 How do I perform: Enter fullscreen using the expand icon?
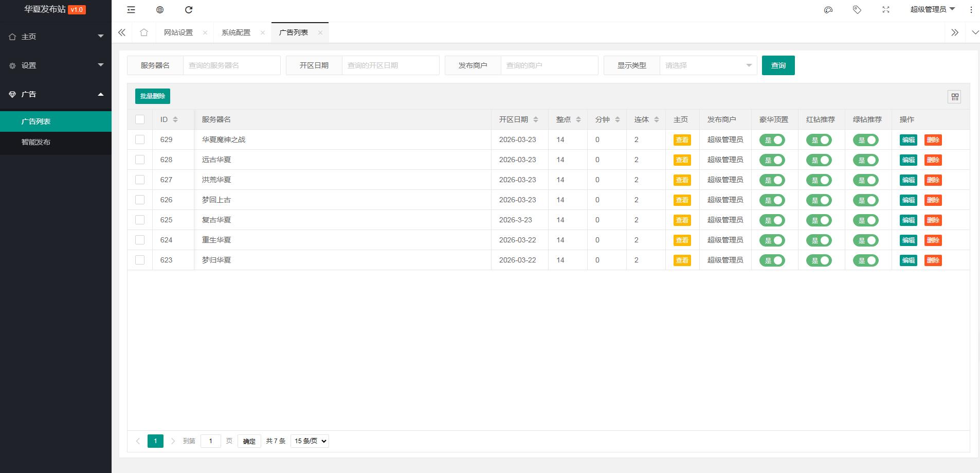[885, 10]
